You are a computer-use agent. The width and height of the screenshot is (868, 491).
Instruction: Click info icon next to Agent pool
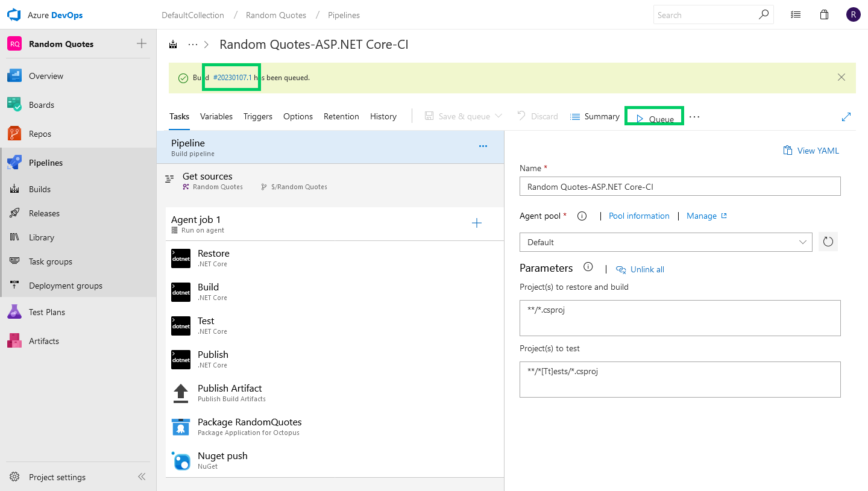tap(582, 216)
